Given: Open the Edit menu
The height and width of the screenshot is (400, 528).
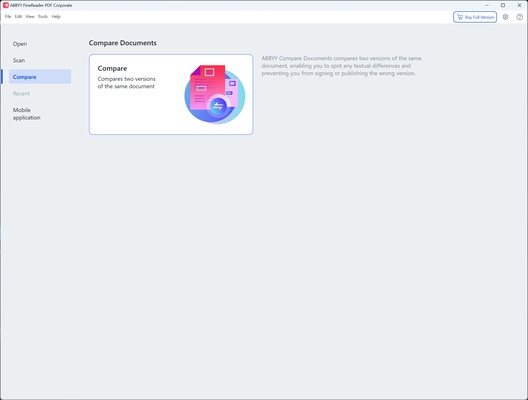Looking at the screenshot, I should pyautogui.click(x=18, y=16).
